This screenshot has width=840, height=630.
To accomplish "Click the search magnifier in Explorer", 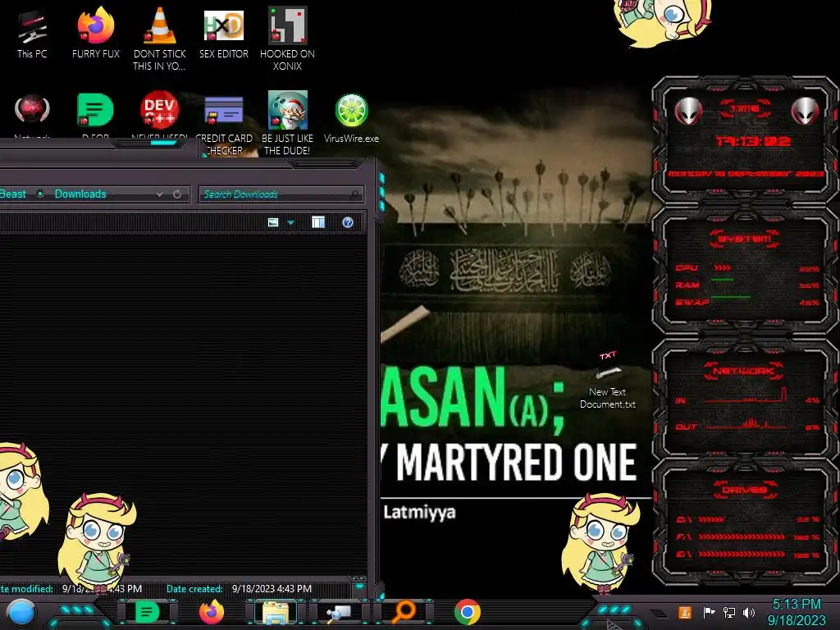I will coord(354,194).
